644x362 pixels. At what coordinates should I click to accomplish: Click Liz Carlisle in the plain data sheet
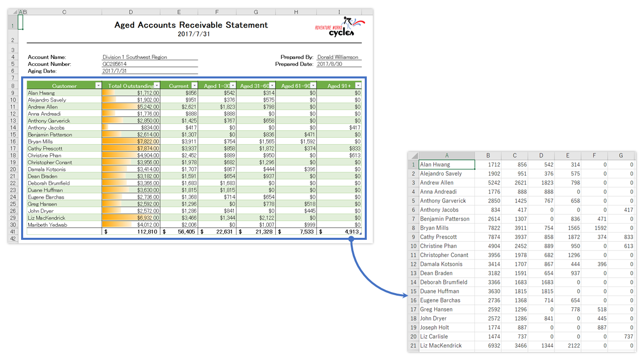click(x=434, y=336)
